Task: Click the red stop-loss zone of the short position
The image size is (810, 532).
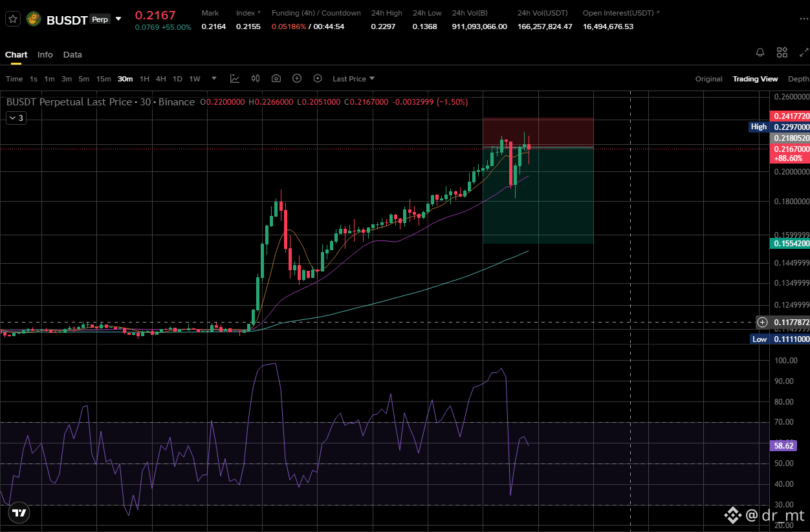Action: pos(538,132)
